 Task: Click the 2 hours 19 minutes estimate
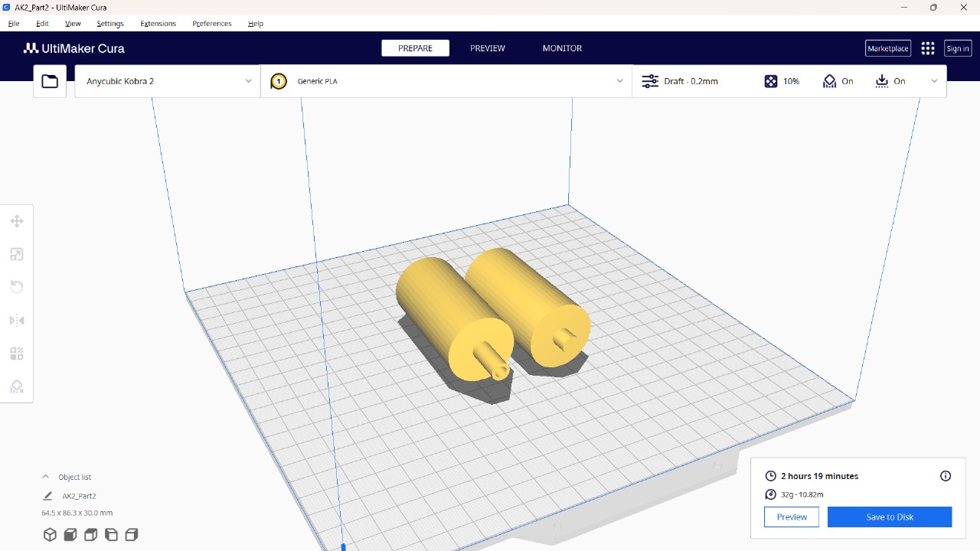819,476
